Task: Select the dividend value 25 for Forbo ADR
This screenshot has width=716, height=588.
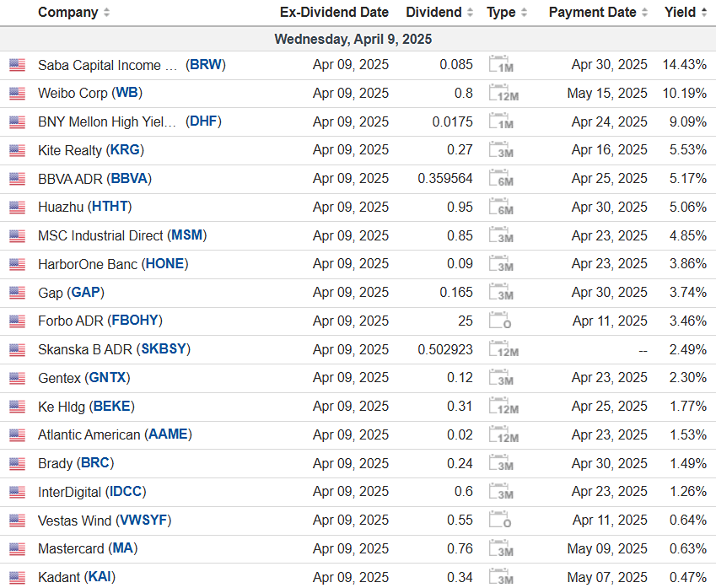Action: tap(466, 321)
